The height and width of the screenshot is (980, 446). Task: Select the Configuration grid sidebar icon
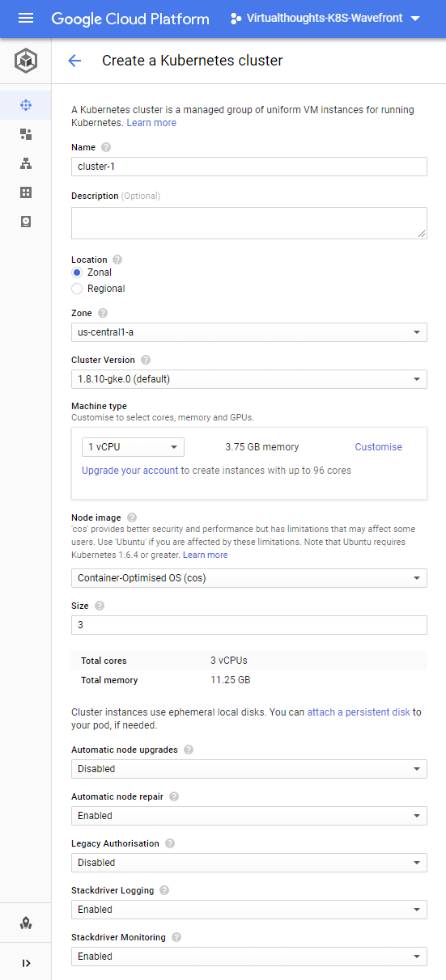26,192
